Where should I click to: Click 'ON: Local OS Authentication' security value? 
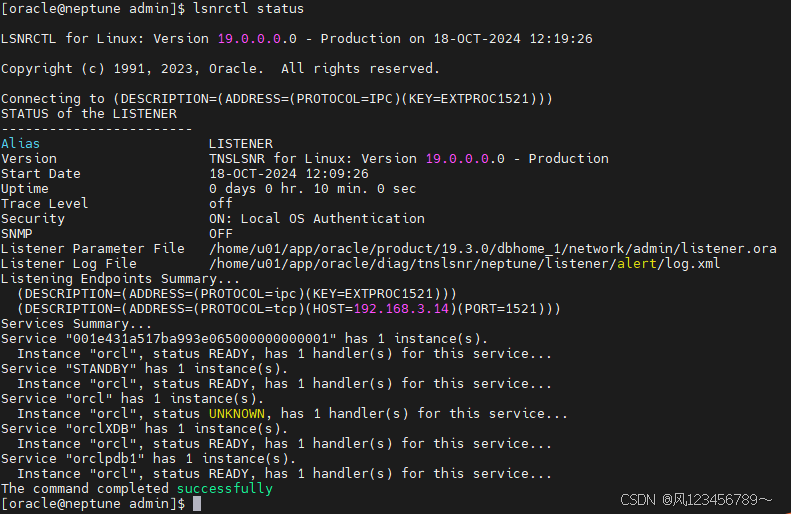click(316, 219)
